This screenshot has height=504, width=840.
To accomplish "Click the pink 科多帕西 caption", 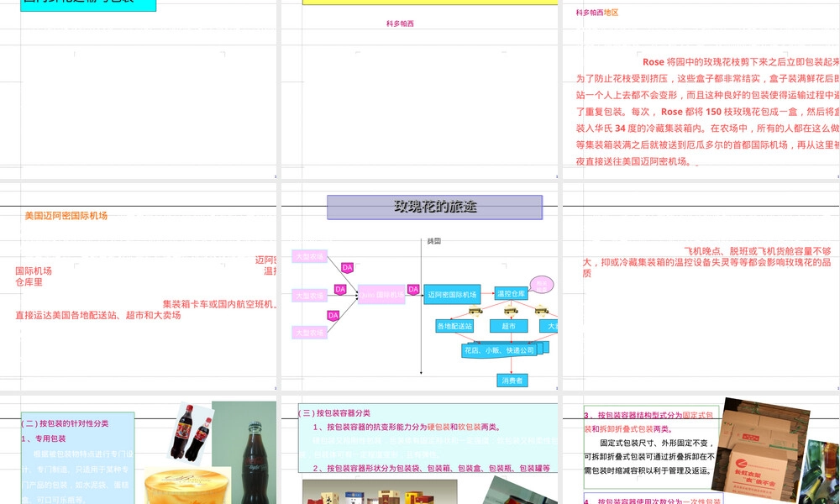I will (400, 24).
